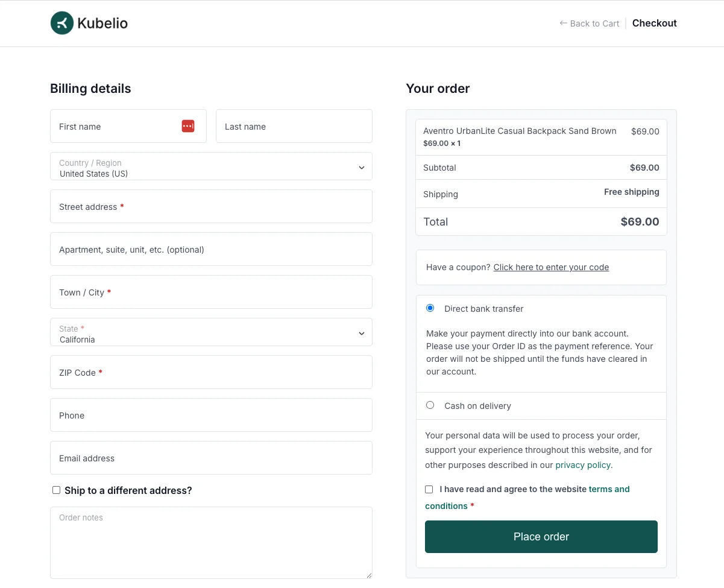Click the Last name input field
The height and width of the screenshot is (588, 724).
294,126
